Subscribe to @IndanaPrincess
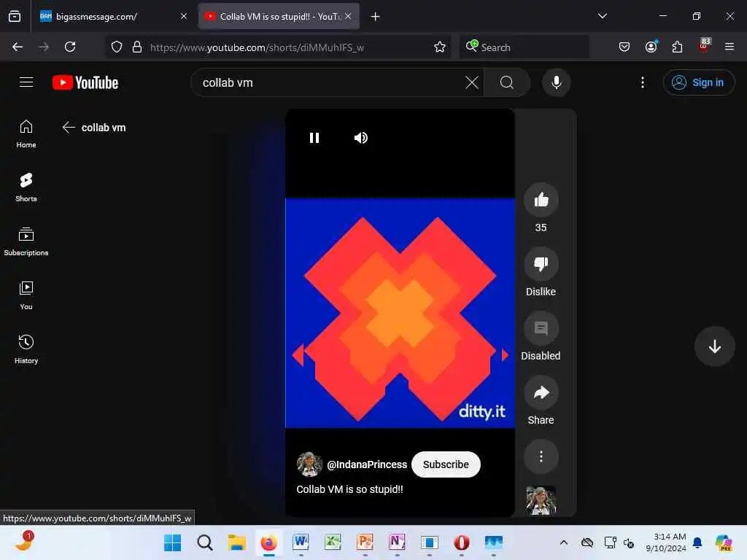This screenshot has width=747, height=560. (446, 464)
